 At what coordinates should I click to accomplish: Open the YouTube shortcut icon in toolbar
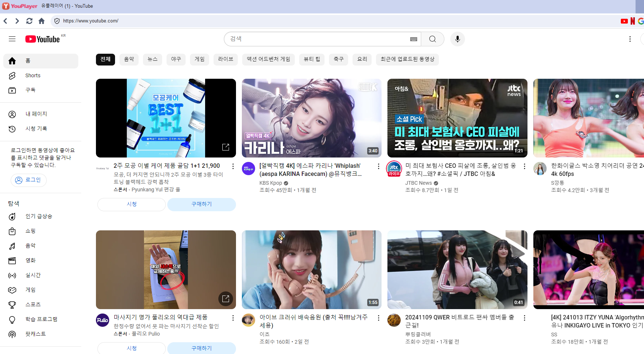point(624,21)
